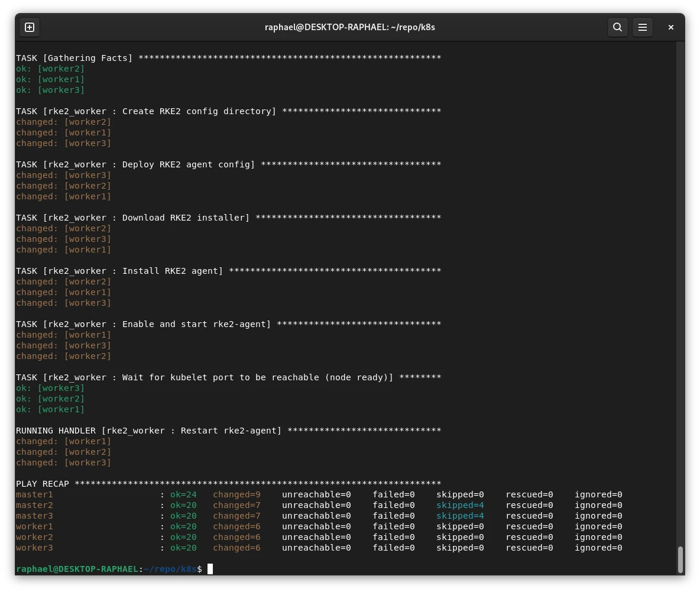700x592 pixels.
Task: Open the hamburger main menu
Action: (x=643, y=27)
